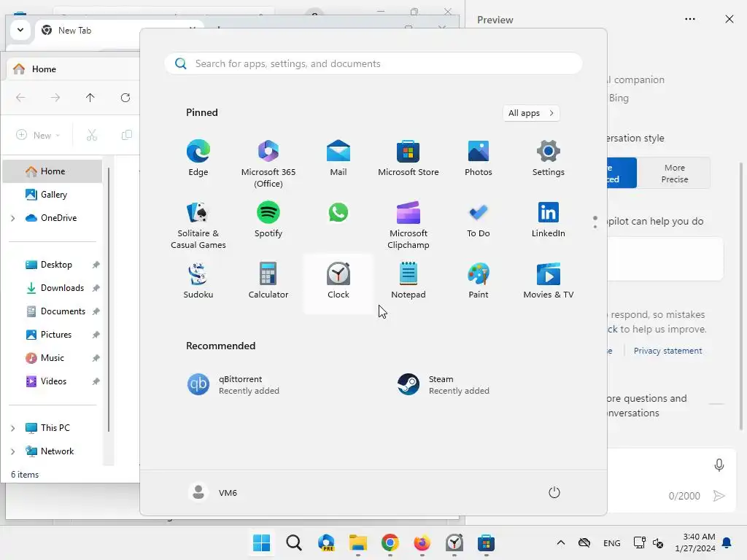Click All apps button
Viewport: 747px width, 560px height.
(x=531, y=113)
